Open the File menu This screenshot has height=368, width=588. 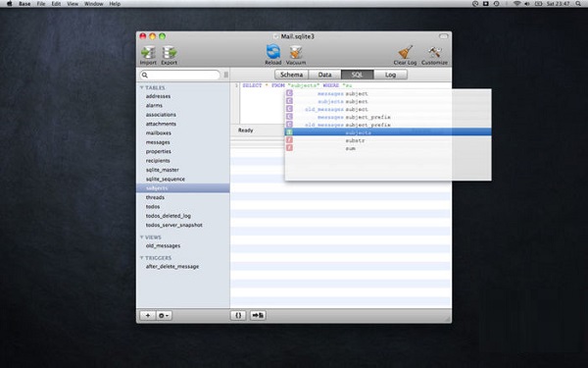[x=41, y=4]
